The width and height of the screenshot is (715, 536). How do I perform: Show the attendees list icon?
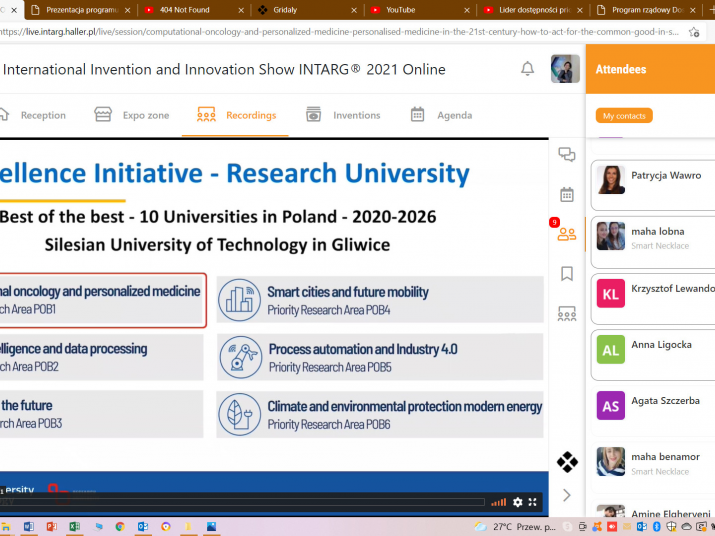(x=567, y=234)
